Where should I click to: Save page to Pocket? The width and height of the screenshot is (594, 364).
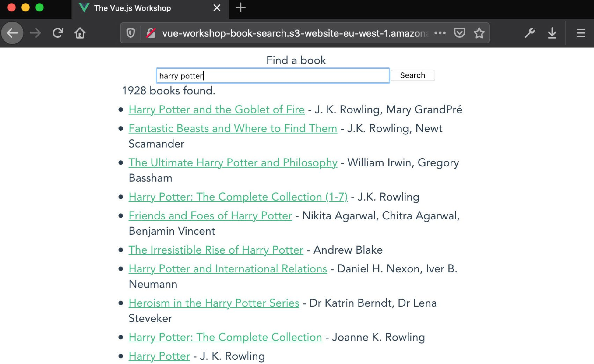point(460,33)
